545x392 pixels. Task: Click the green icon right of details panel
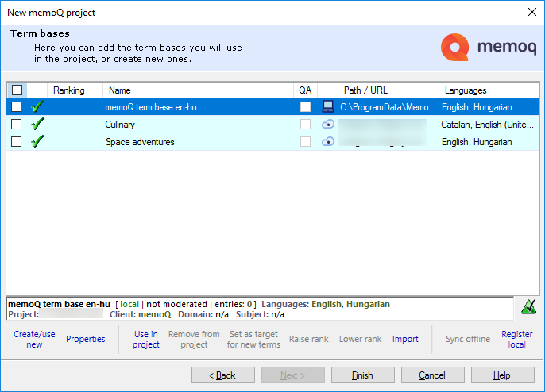pos(526,307)
